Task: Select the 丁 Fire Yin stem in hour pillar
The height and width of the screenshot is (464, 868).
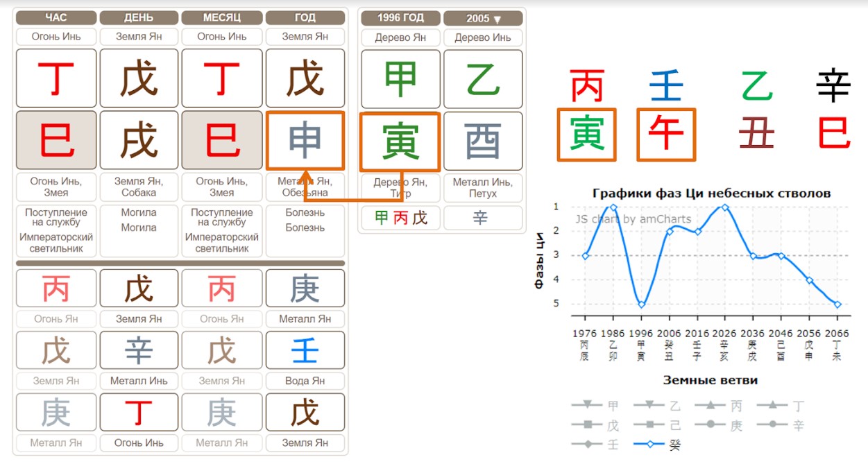Action: [56, 78]
